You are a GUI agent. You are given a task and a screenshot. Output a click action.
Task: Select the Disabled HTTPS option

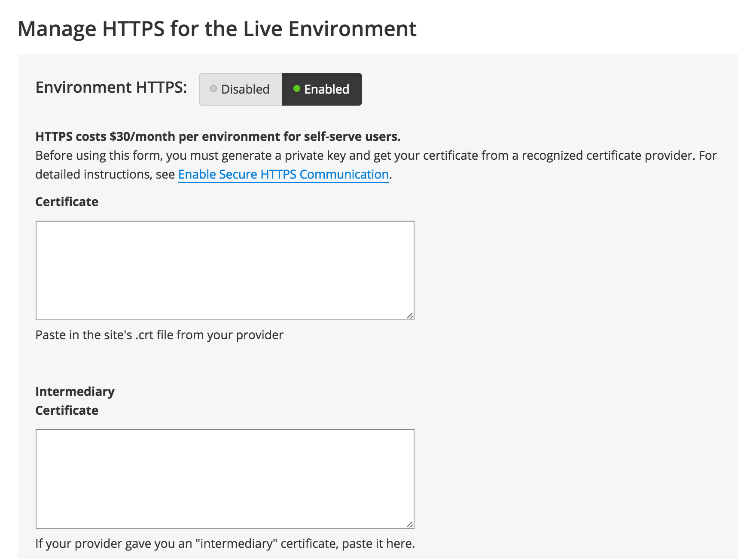(241, 89)
